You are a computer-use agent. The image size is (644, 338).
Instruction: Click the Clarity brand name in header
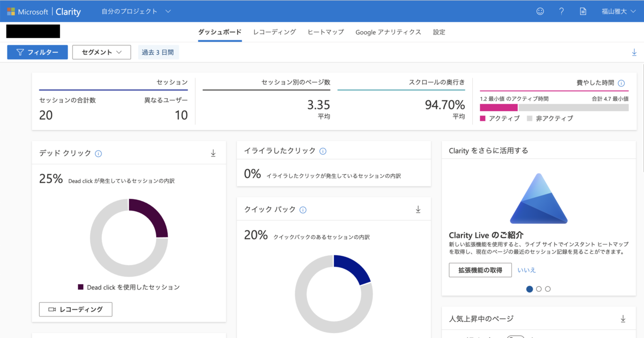pos(68,11)
